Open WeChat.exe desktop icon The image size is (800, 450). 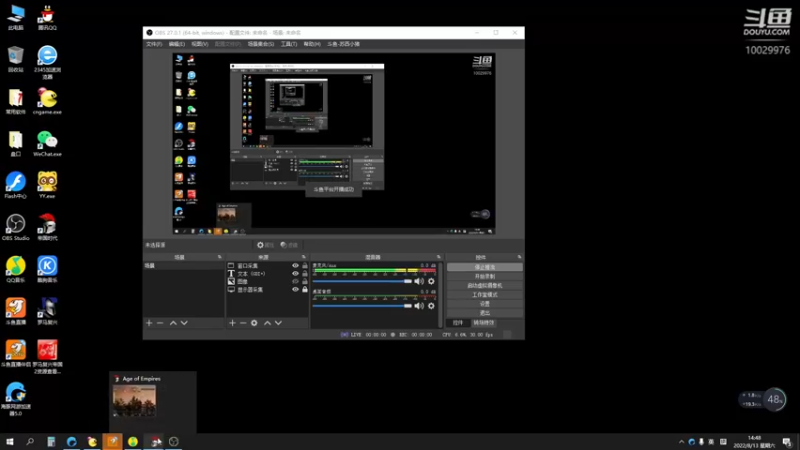(47, 143)
